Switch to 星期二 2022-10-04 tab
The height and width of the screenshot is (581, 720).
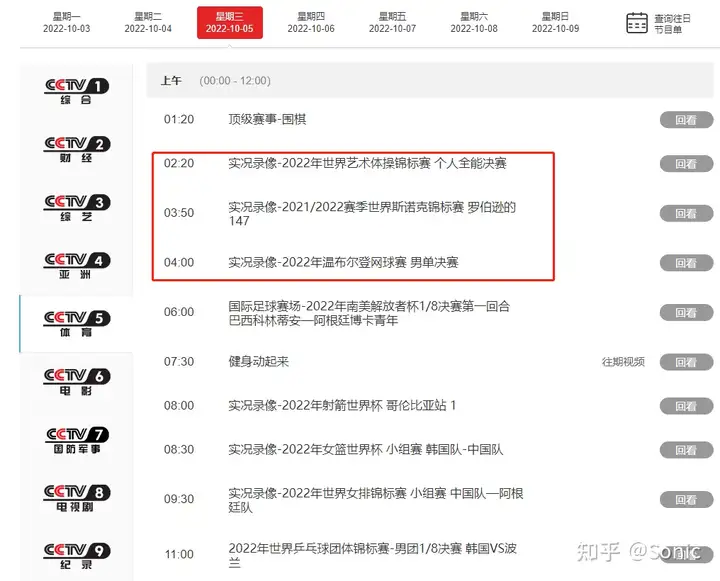point(148,23)
